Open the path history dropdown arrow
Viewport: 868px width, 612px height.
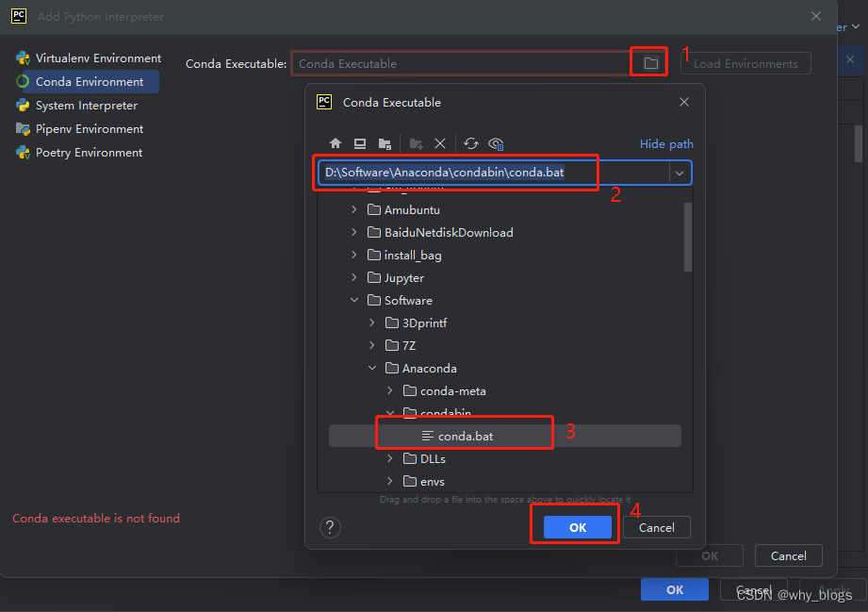click(x=680, y=173)
